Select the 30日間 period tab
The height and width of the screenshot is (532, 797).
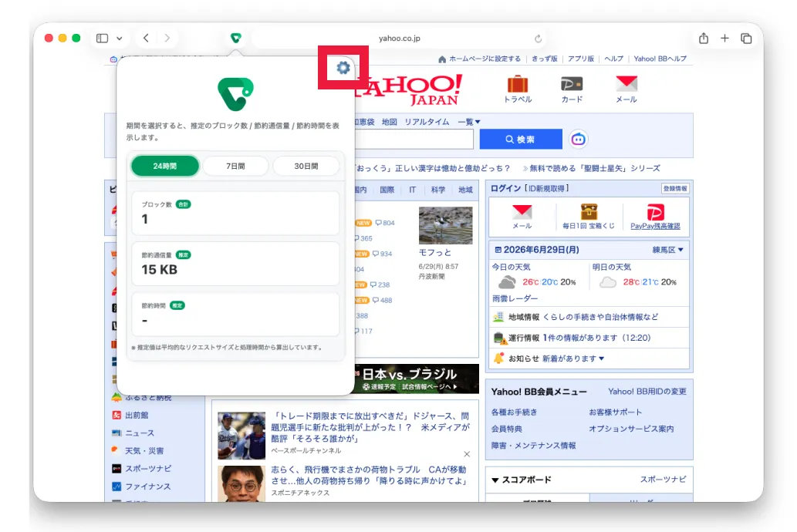coord(306,167)
